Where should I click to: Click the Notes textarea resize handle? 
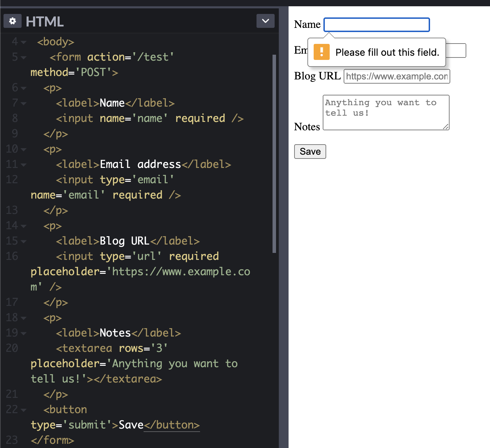click(x=446, y=127)
